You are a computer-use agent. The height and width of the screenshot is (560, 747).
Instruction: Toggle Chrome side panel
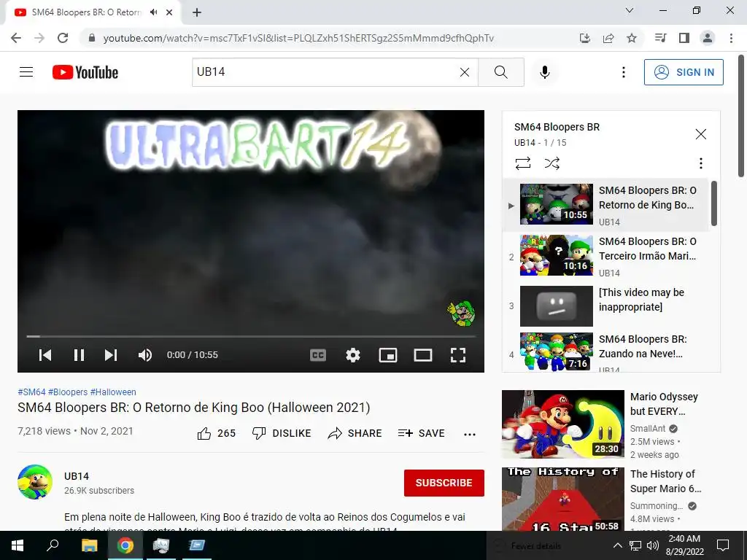click(684, 38)
